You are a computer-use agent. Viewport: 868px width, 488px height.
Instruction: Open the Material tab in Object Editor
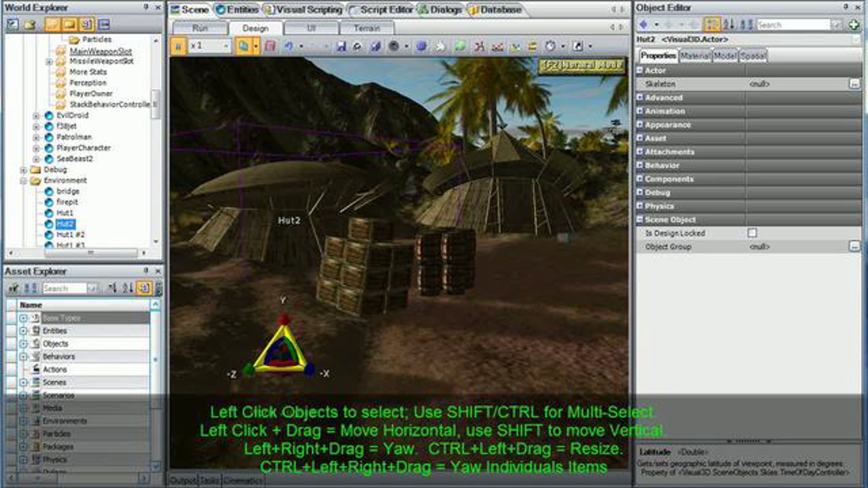(695, 56)
